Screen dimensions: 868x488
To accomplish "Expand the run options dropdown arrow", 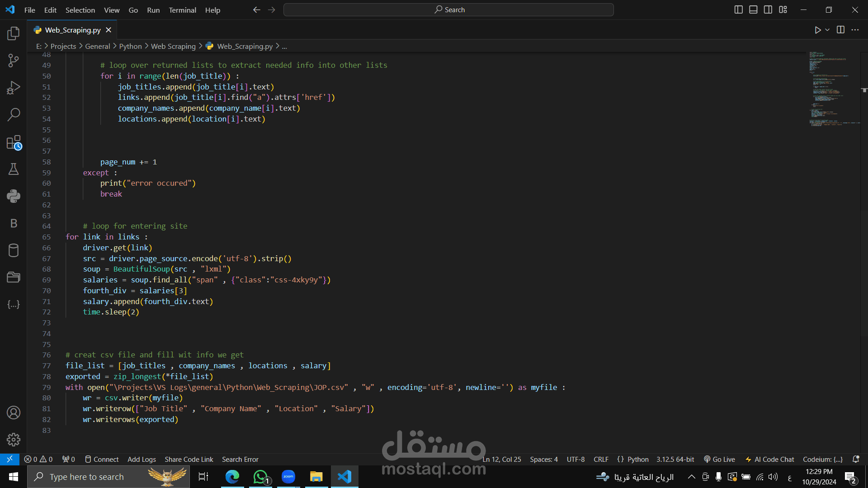I will pos(827,30).
